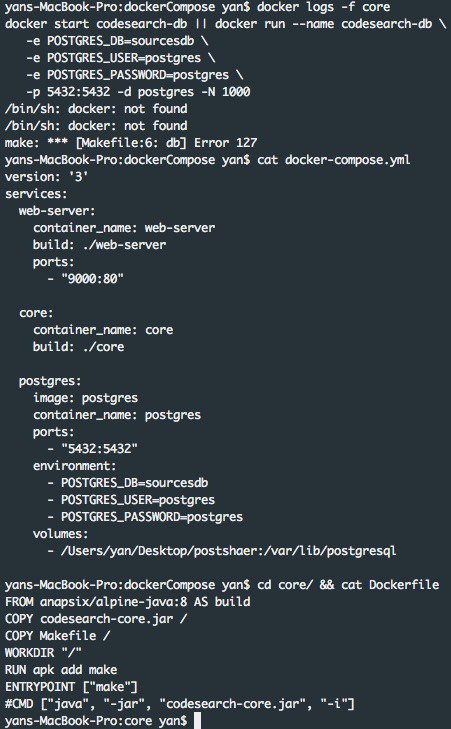Click the 'version: 3' line
451x729 pixels.
(46, 177)
